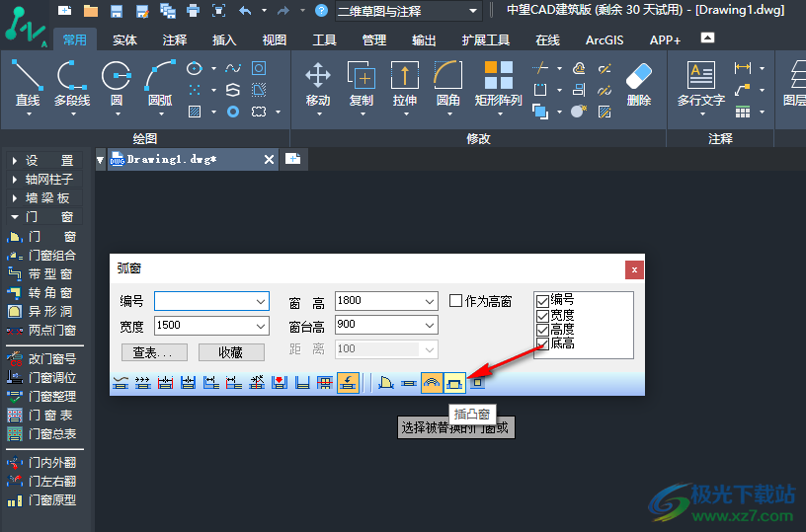Viewport: 806px width, 532px height.
Task: Open the 宽度 1500 dropdown
Action: (x=261, y=326)
